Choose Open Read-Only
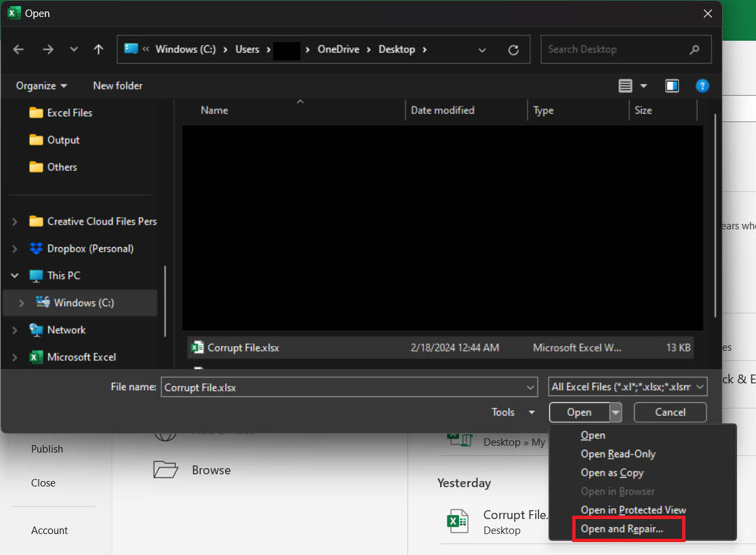Viewport: 756px width, 555px height. click(x=618, y=454)
